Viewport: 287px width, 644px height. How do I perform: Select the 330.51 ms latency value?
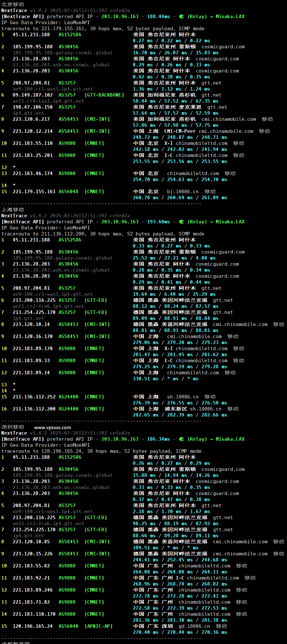(146, 379)
